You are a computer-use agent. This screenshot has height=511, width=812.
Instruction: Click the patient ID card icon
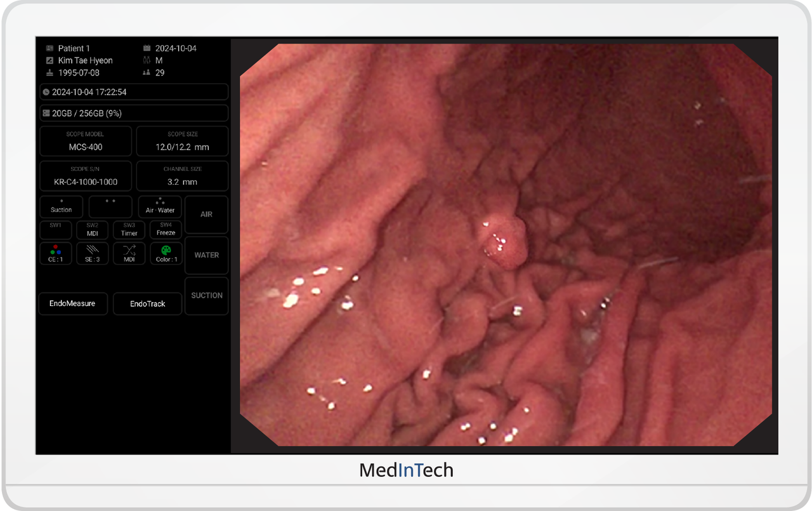(x=49, y=48)
